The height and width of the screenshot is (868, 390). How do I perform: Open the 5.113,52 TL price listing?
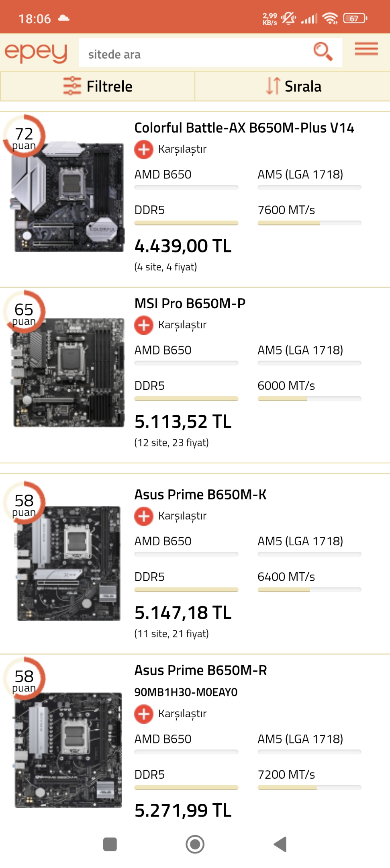(x=183, y=422)
